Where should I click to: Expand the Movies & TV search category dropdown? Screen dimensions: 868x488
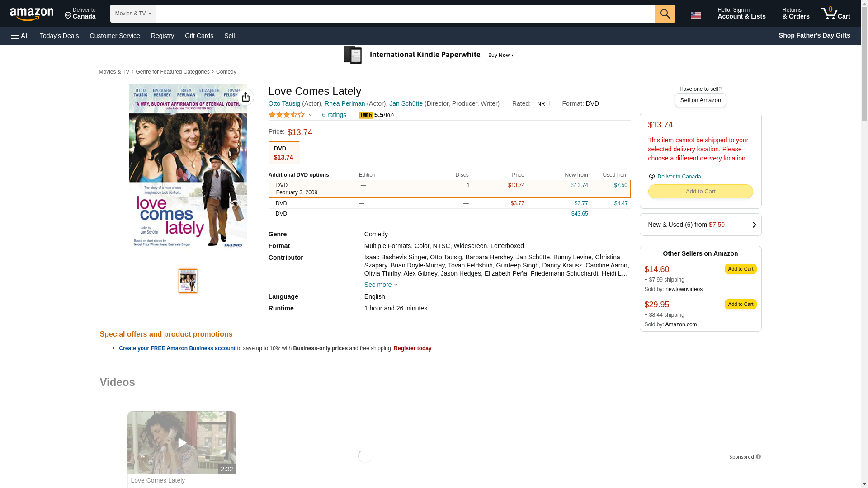pos(133,14)
